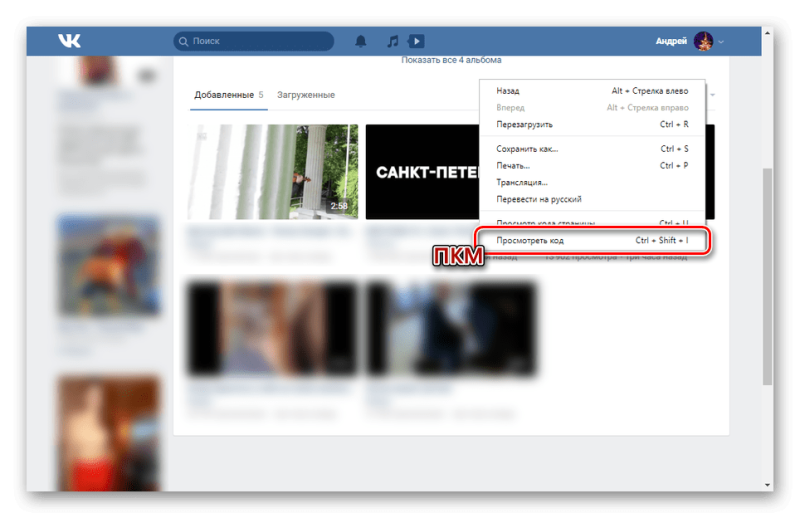Viewport: 800px width, 518px height.
Task: Open Андрей profile avatar
Action: tap(703, 41)
